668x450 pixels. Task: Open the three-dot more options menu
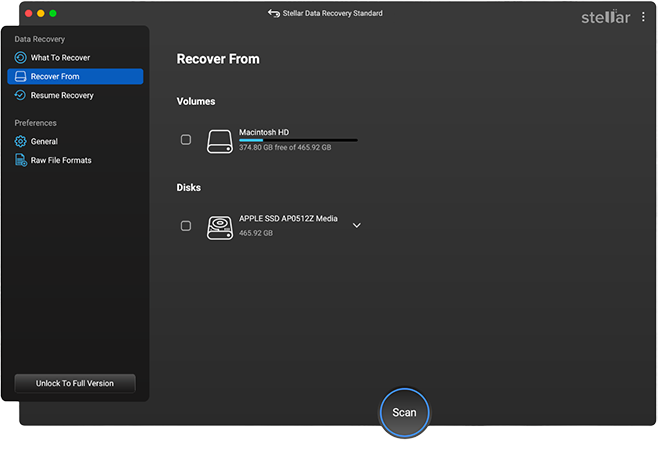pyautogui.click(x=643, y=17)
